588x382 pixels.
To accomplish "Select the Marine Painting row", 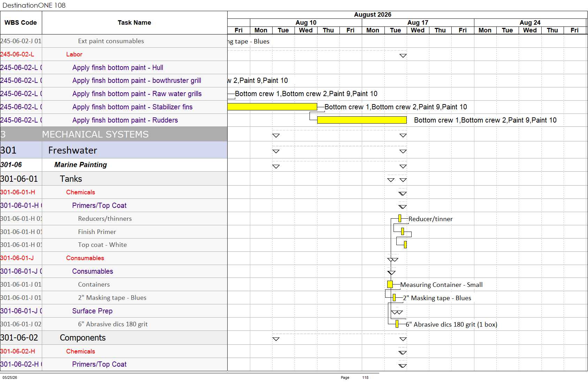I will coord(114,165).
